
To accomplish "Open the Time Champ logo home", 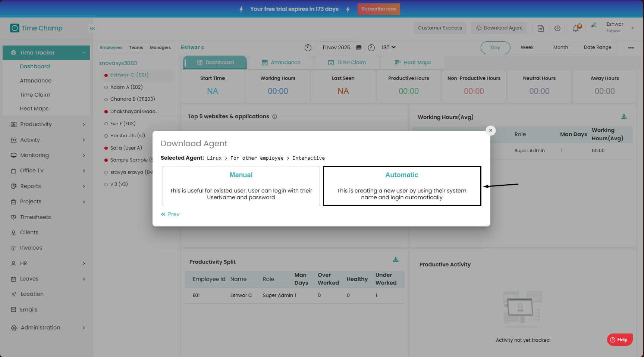I will click(37, 28).
